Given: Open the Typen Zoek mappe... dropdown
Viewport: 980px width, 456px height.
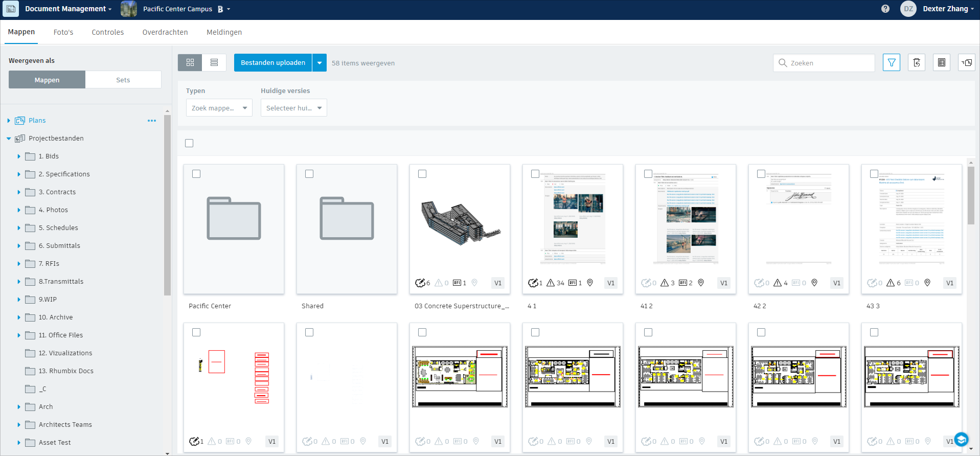Looking at the screenshot, I should click(x=219, y=108).
